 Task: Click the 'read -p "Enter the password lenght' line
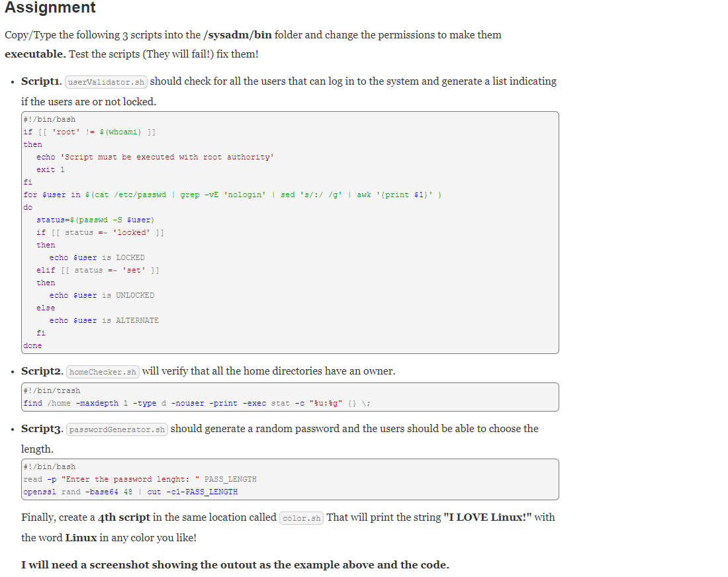click(x=140, y=480)
